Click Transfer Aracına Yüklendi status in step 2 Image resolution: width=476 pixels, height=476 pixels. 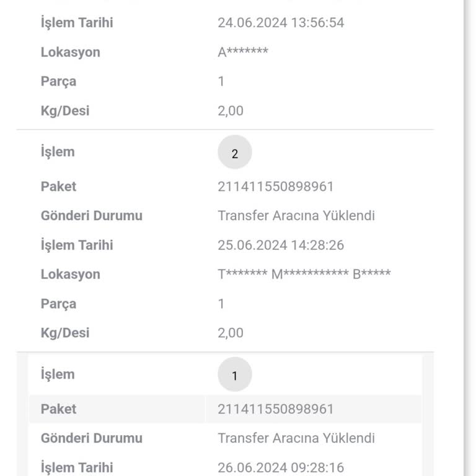click(296, 216)
